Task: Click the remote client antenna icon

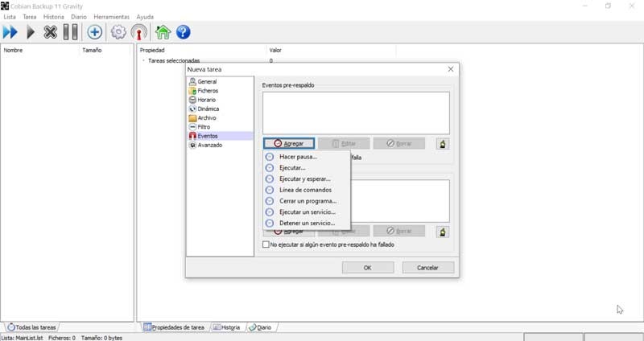Action: click(138, 32)
